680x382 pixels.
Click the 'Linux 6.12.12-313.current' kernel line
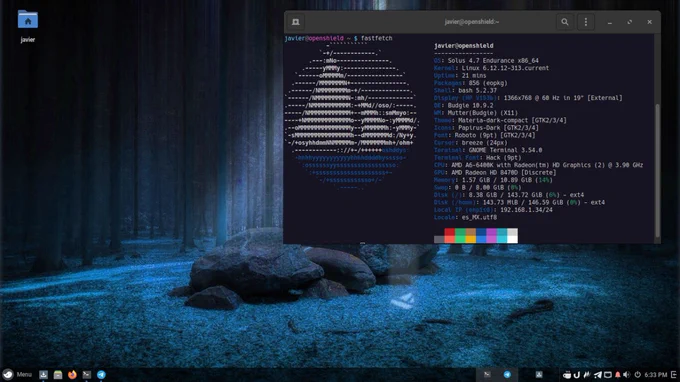tap(491, 68)
